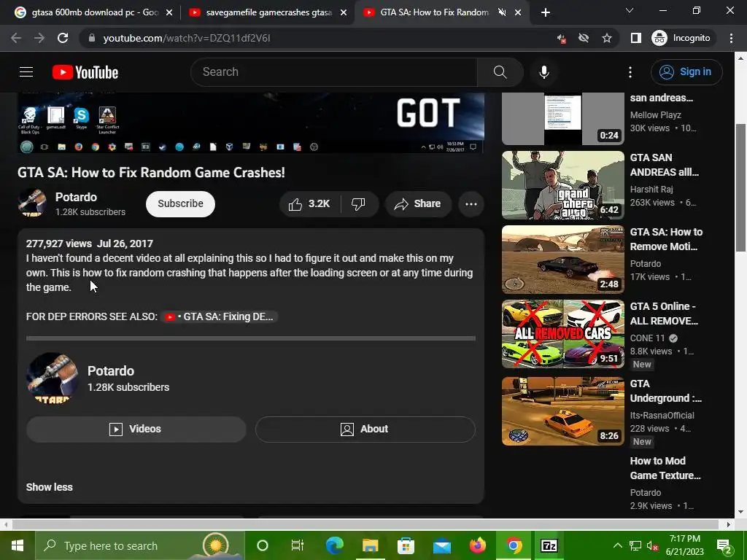Open GTA Underground video thumbnail
This screenshot has height=560, width=747.
(x=562, y=411)
